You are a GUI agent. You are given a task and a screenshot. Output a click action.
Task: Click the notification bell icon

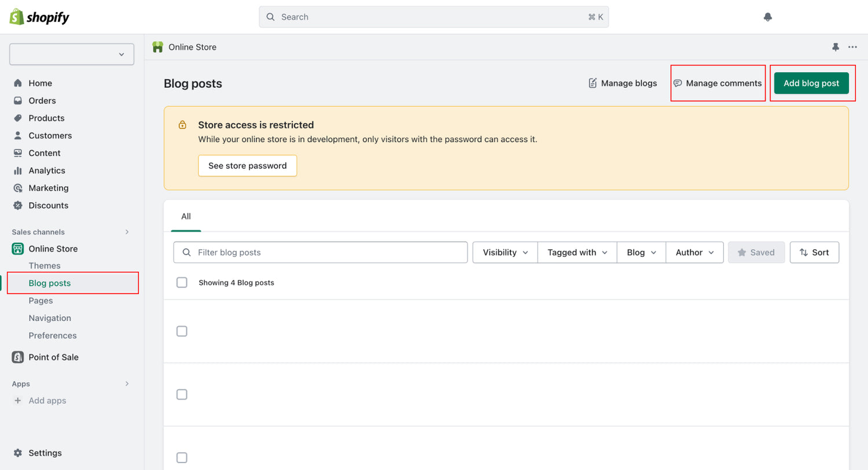click(x=768, y=17)
